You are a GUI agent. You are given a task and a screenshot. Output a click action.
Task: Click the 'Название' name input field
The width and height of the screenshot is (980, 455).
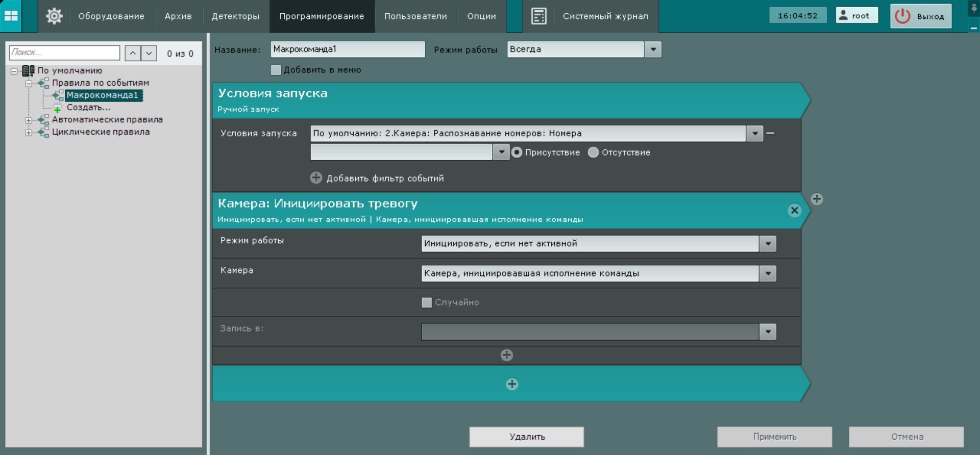[x=347, y=49]
